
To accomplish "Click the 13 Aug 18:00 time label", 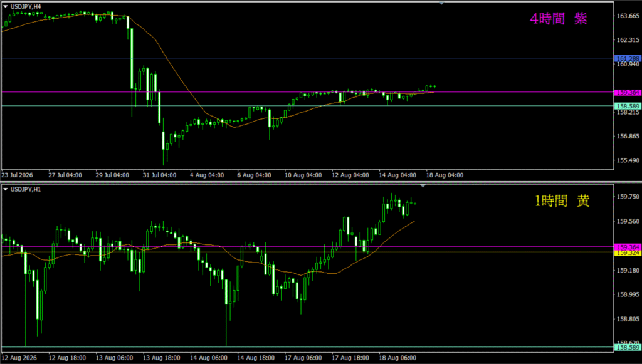I will [x=161, y=358].
